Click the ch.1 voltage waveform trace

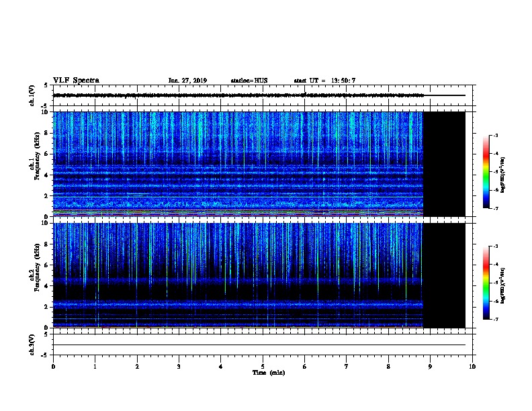coord(259,95)
